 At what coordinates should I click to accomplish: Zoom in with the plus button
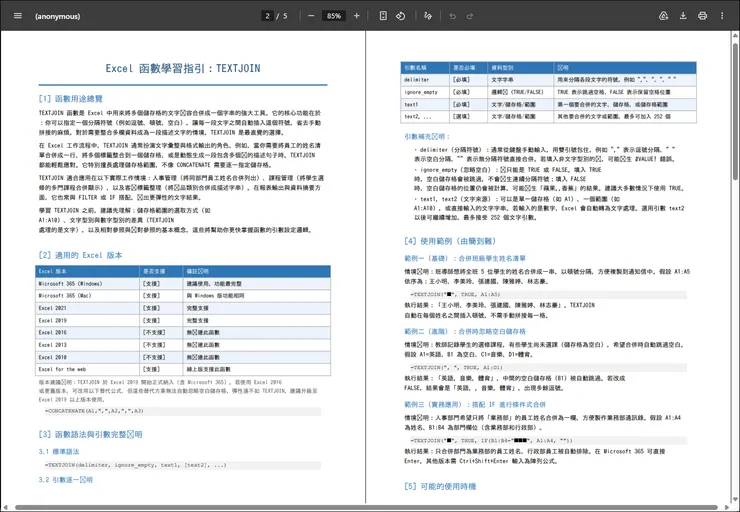(x=357, y=16)
